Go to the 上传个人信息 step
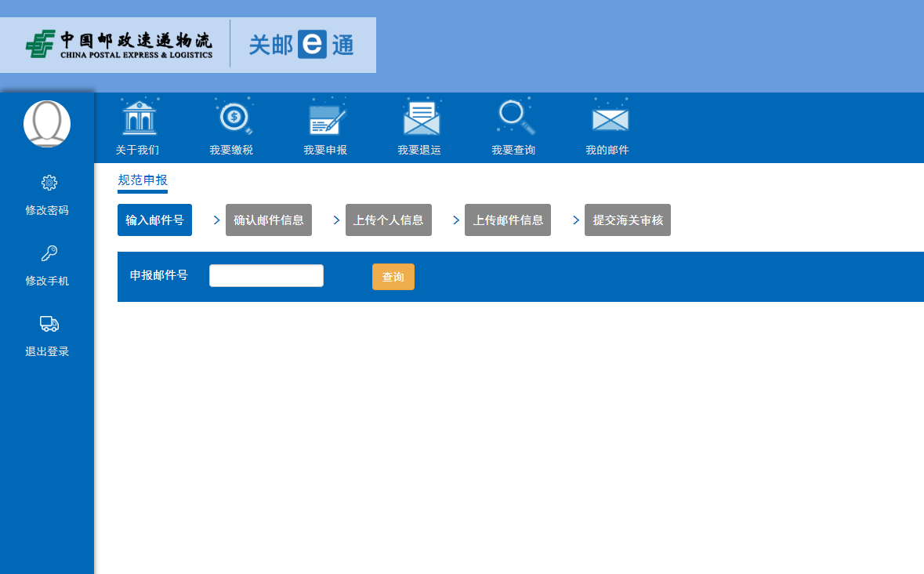 [388, 220]
